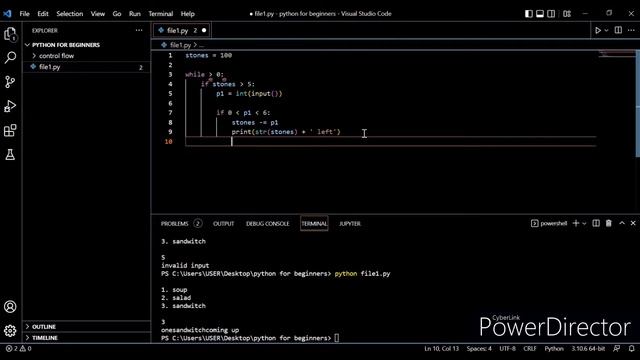This screenshot has height=360, width=640.
Task: Open the File menu
Action: pos(24,14)
